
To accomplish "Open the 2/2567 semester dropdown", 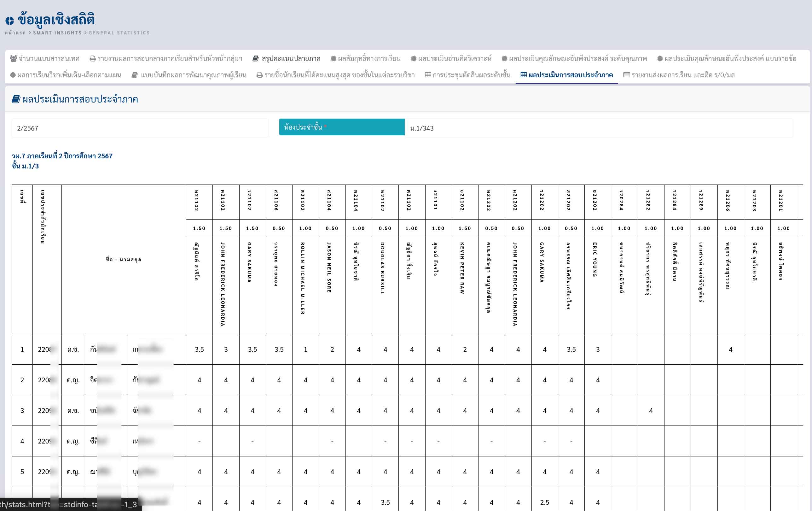I will tap(140, 128).
